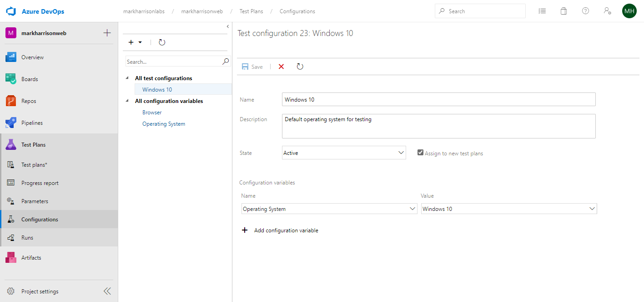Click the search magnifier in configurations panel
The image size is (644, 302).
pyautogui.click(x=225, y=61)
